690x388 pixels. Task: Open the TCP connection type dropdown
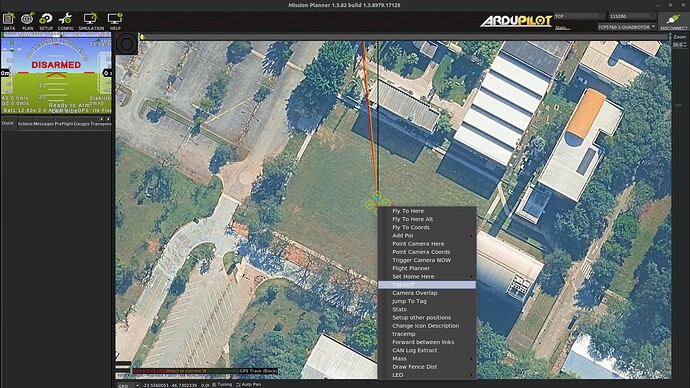click(579, 16)
